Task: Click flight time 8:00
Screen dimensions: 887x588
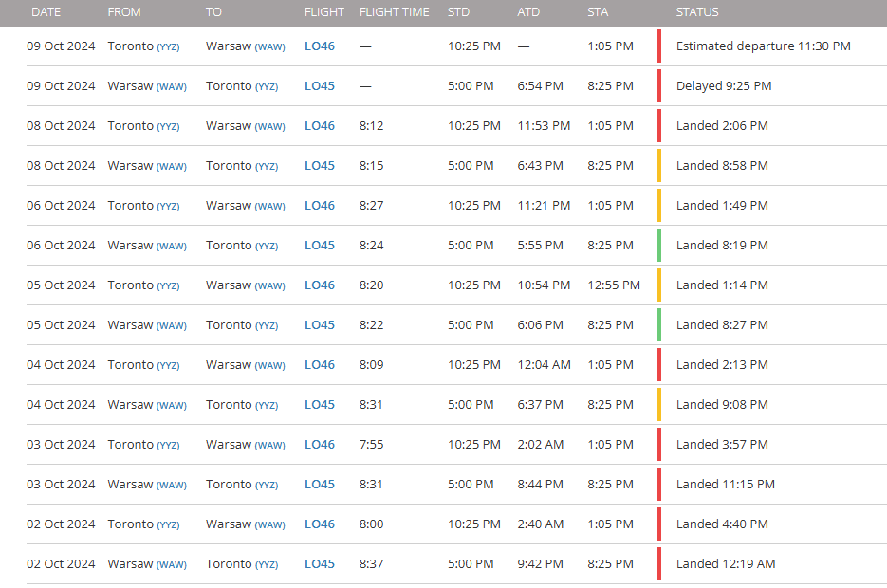Action: point(371,524)
